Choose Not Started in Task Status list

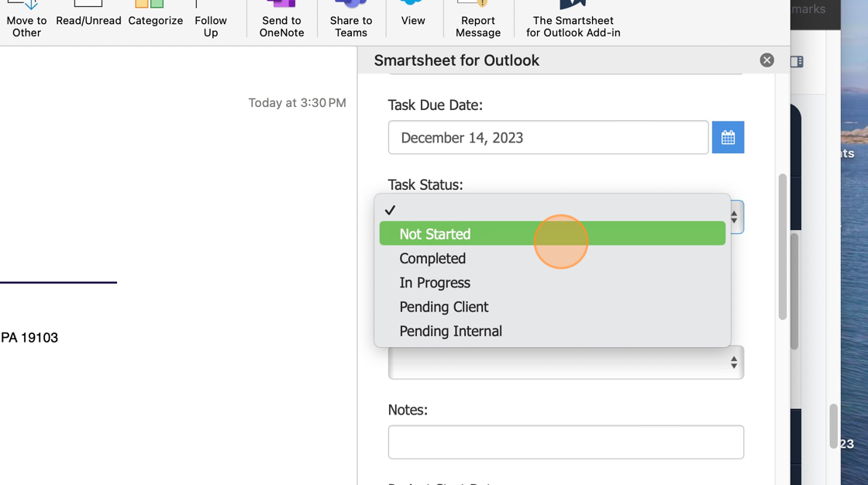553,234
